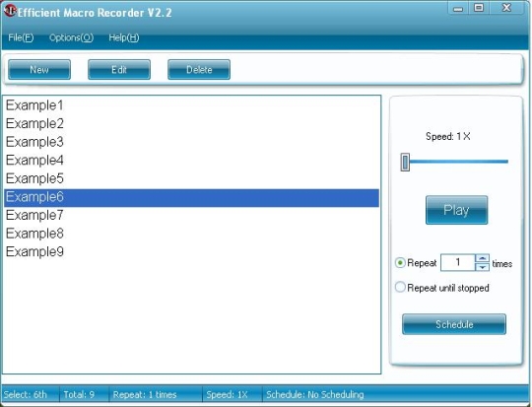Select Example9 in the macro list
Viewport: 532px width, 407px height.
191,252
